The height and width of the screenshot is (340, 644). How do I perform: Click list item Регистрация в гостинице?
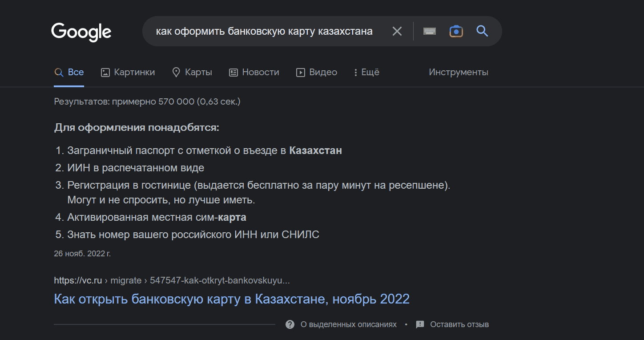(x=259, y=185)
